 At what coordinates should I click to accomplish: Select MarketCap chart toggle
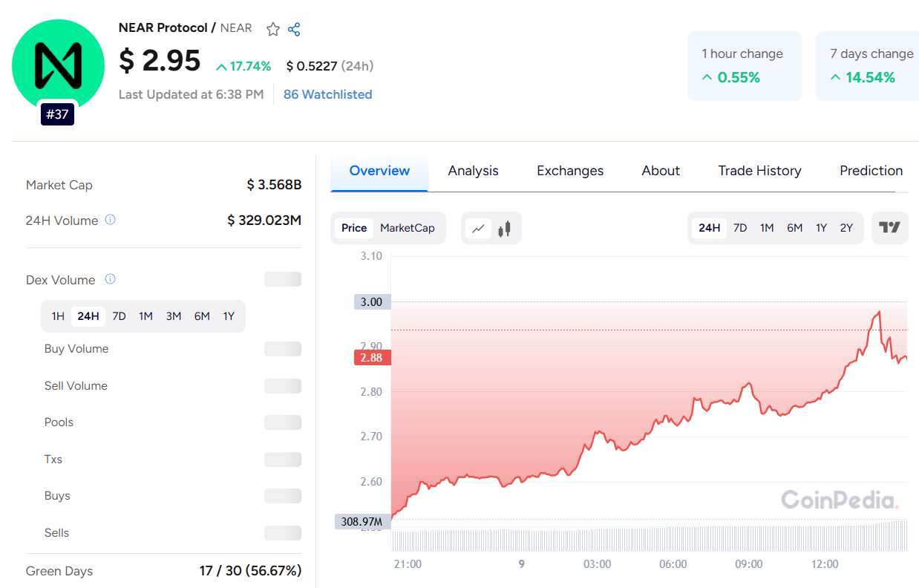pyautogui.click(x=408, y=228)
